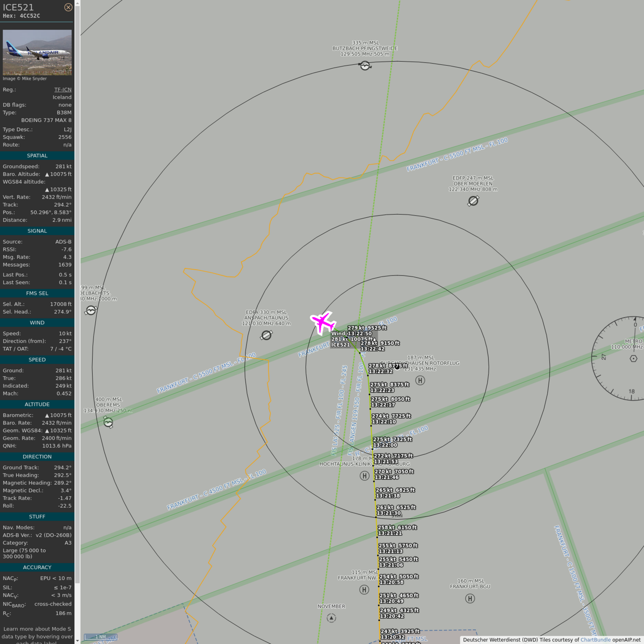Click the Frankfurt BGU heliport symbol
This screenshot has width=644, height=644.
tap(470, 598)
